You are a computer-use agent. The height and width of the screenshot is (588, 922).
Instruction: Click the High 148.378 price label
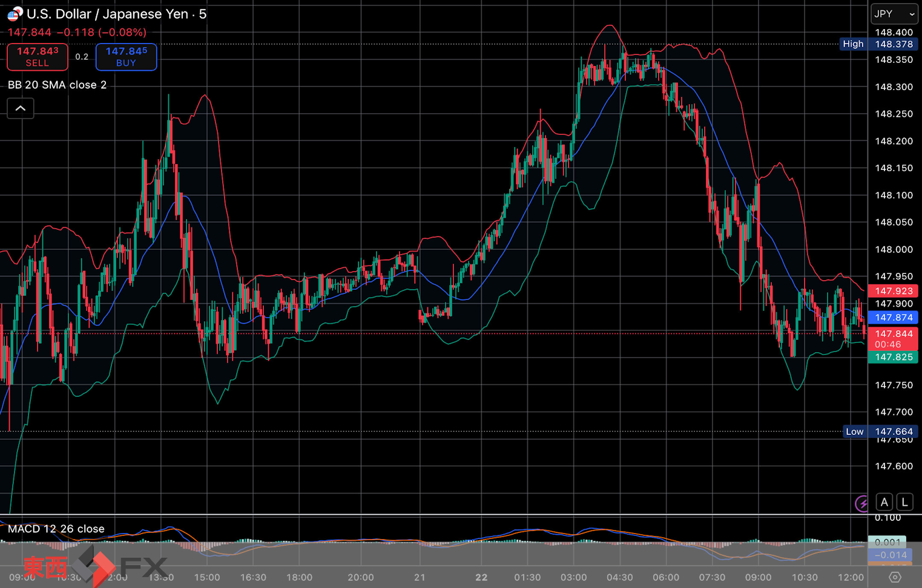[879, 44]
